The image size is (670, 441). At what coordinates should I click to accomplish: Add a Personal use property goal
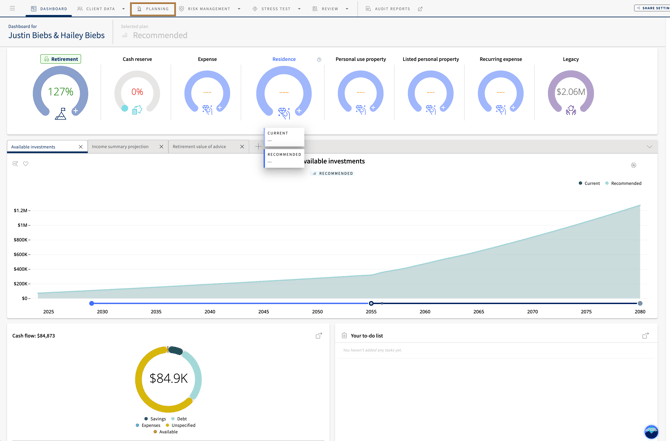point(373,108)
